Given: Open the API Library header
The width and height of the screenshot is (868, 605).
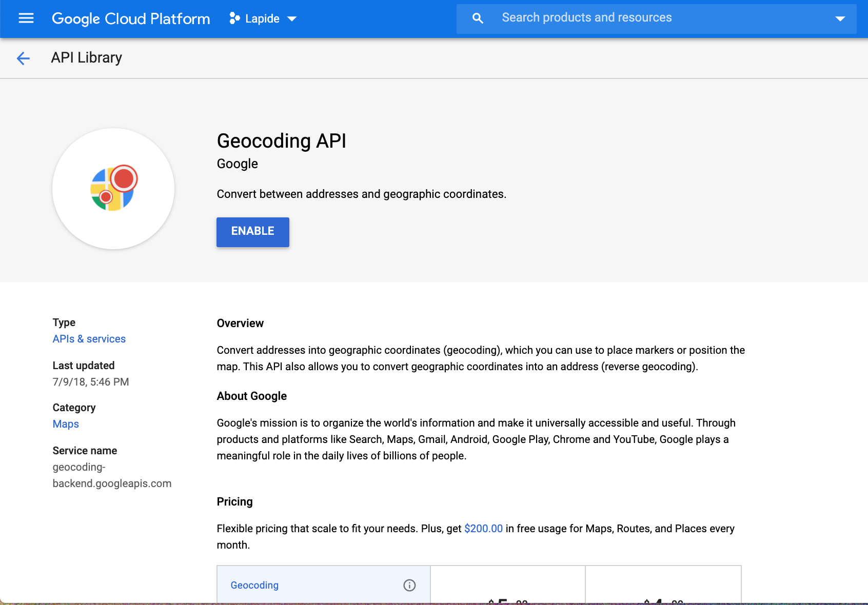Looking at the screenshot, I should pos(86,57).
